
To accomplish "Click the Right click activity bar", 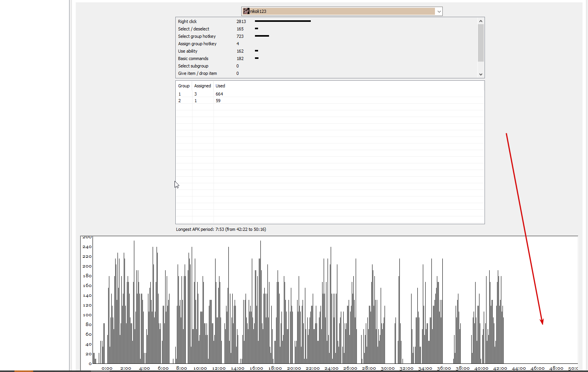I will click(283, 21).
